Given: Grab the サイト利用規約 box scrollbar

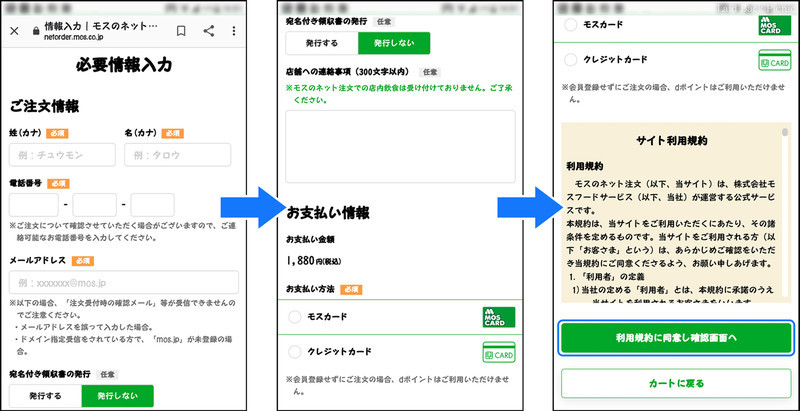Looking at the screenshot, I should click(784, 134).
